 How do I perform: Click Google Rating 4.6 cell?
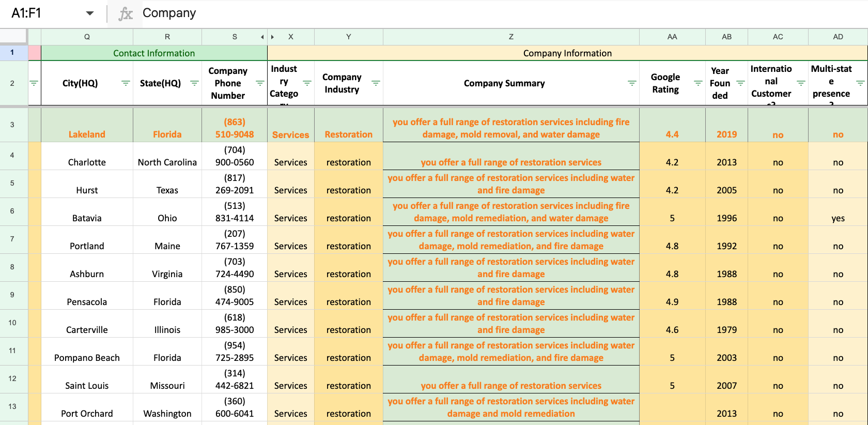(x=672, y=324)
